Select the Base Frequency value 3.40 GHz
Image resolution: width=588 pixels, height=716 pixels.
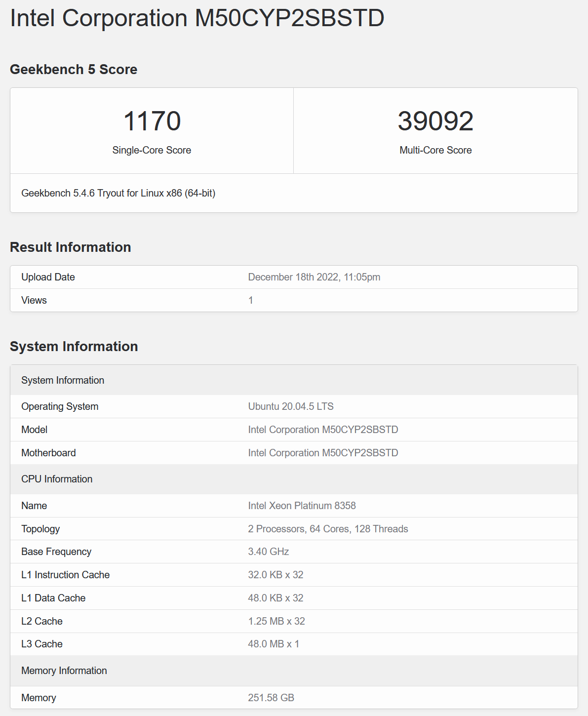coord(269,552)
